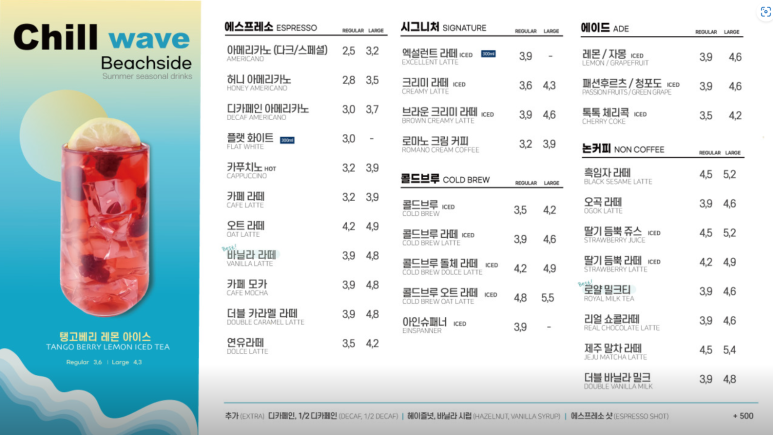Click the large price 5,4 of Jeju Matcha Latte

point(730,350)
